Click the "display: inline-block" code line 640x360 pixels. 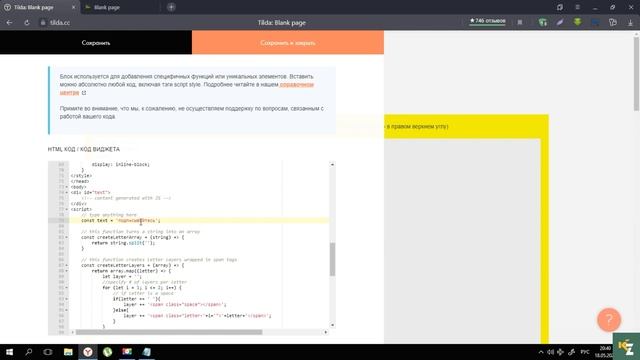pyautogui.click(x=121, y=164)
